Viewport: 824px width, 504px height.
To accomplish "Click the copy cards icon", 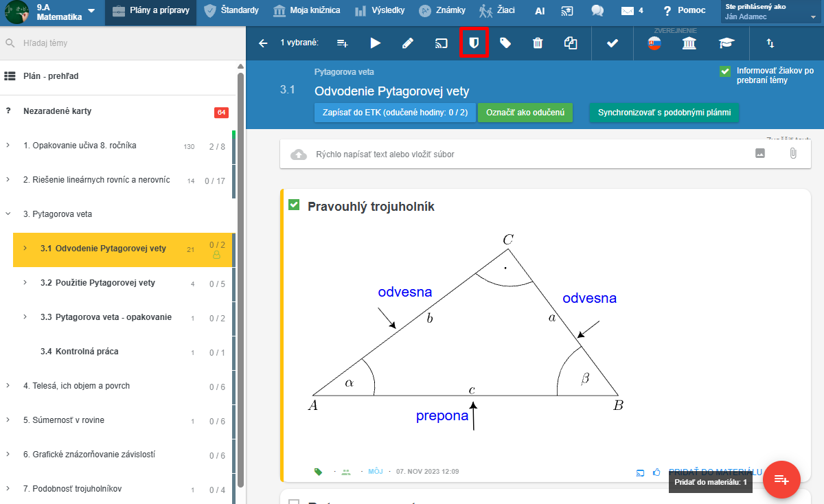I will tap(571, 43).
